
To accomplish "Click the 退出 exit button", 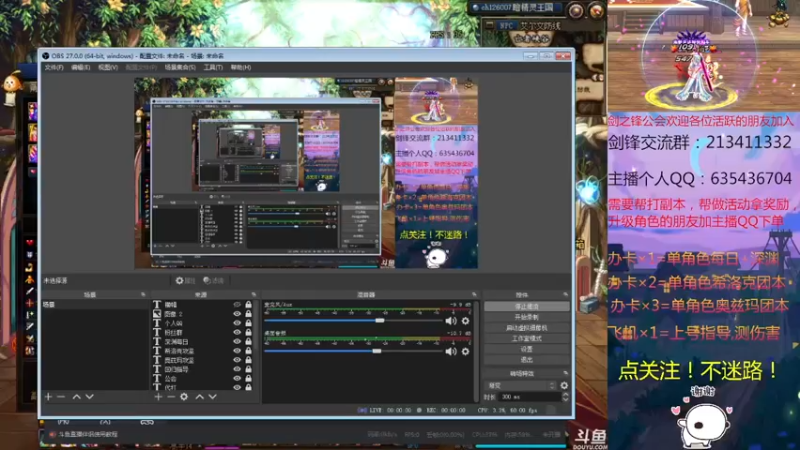I will click(527, 360).
